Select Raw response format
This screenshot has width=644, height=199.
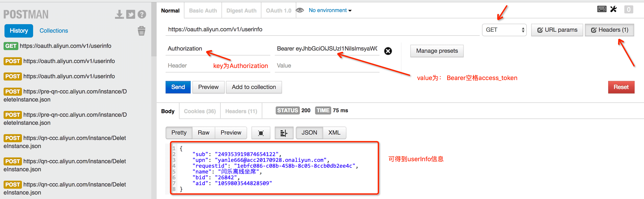point(203,133)
